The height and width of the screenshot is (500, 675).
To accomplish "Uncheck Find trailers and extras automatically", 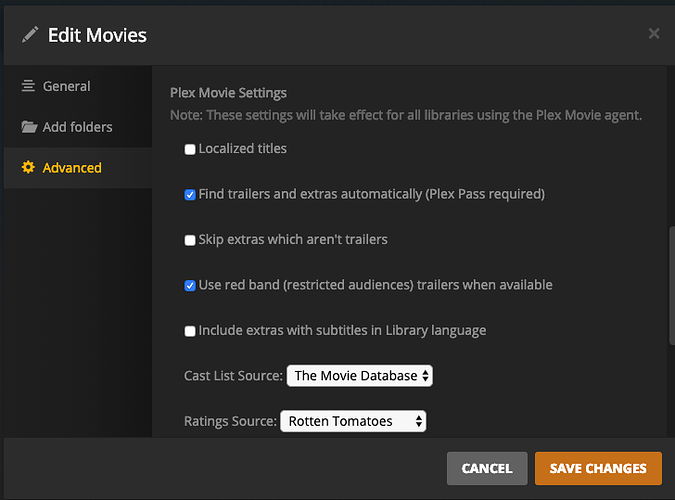I will click(190, 195).
